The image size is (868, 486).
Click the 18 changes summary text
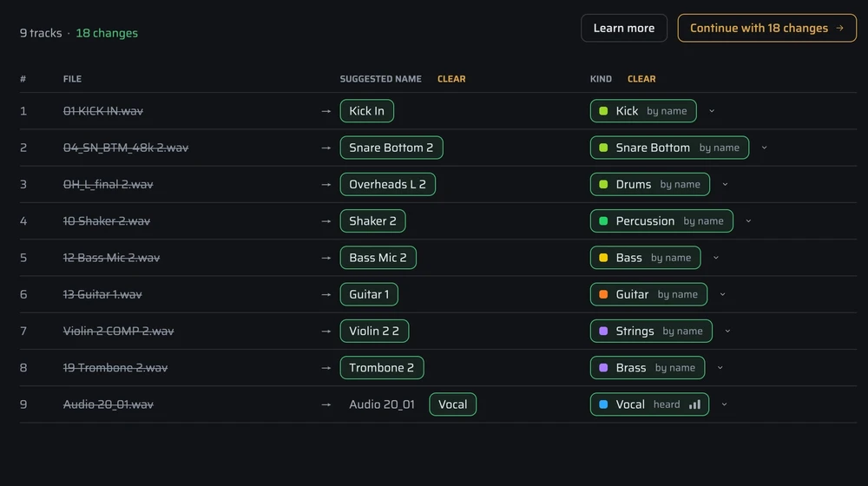[107, 33]
